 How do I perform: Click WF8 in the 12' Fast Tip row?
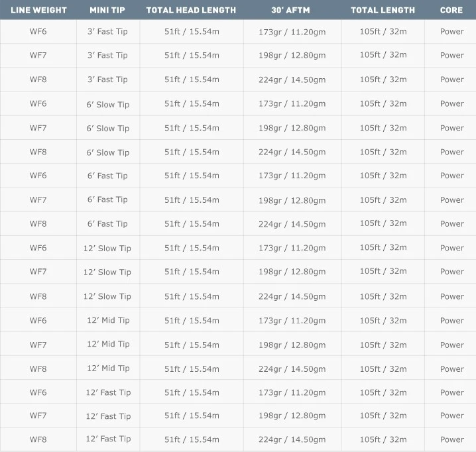pyautogui.click(x=38, y=439)
